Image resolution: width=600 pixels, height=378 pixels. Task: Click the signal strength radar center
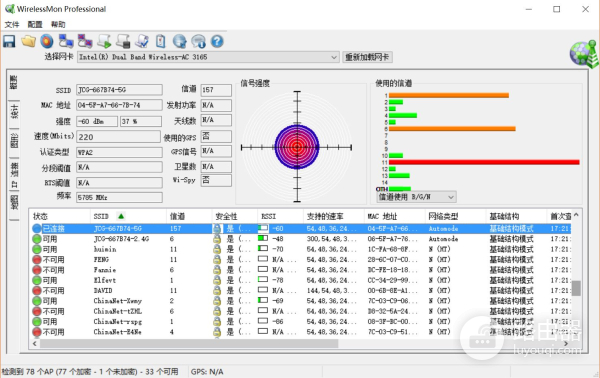pyautogui.click(x=297, y=147)
